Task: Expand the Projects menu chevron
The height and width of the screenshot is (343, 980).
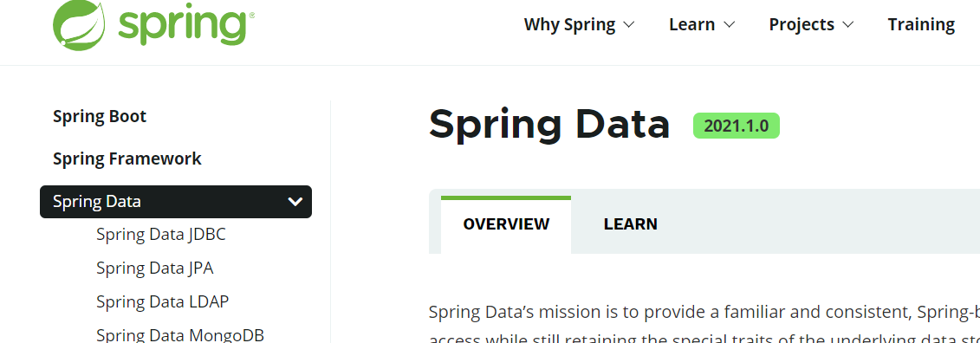Action: 847,25
